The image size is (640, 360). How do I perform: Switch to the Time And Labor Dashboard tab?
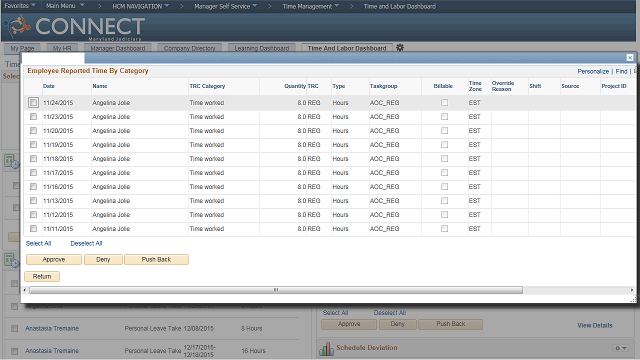click(x=347, y=48)
